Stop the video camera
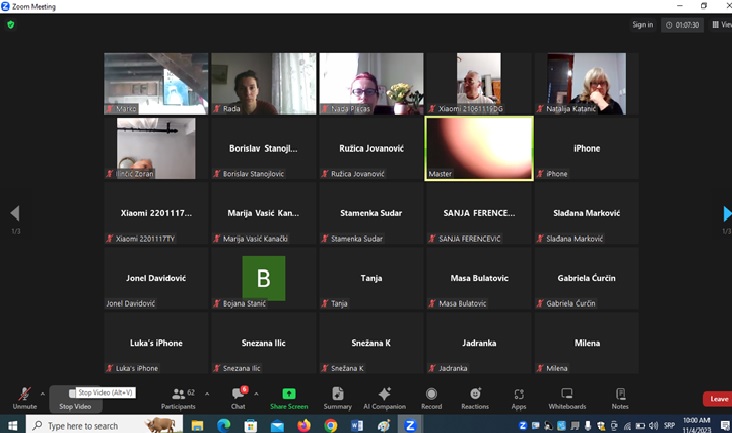 click(75, 398)
